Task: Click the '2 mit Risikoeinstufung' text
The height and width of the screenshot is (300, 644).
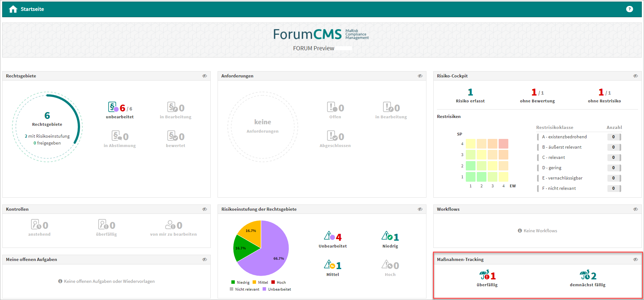Action: point(47,136)
